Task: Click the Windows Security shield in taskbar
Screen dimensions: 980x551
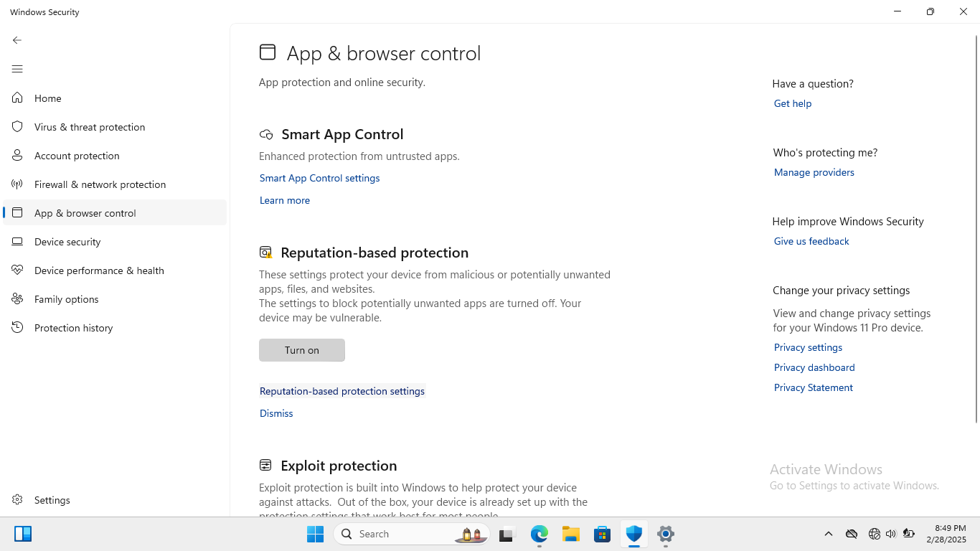Action: pyautogui.click(x=633, y=534)
